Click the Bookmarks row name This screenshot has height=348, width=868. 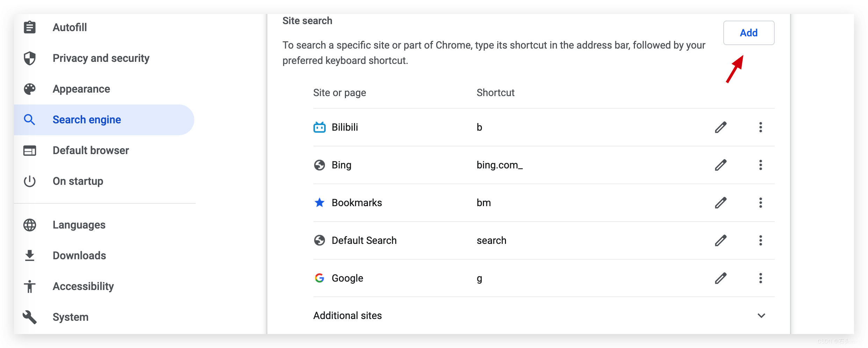(357, 203)
